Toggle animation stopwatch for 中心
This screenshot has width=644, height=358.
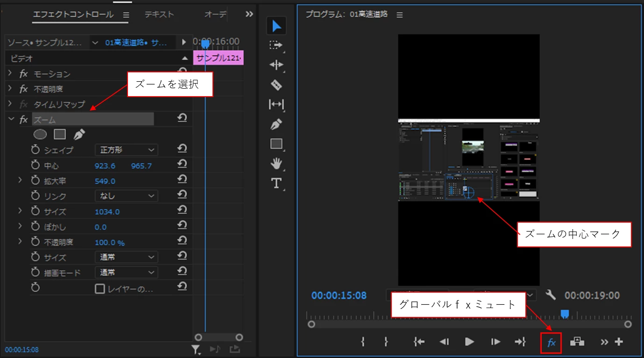[x=35, y=165]
